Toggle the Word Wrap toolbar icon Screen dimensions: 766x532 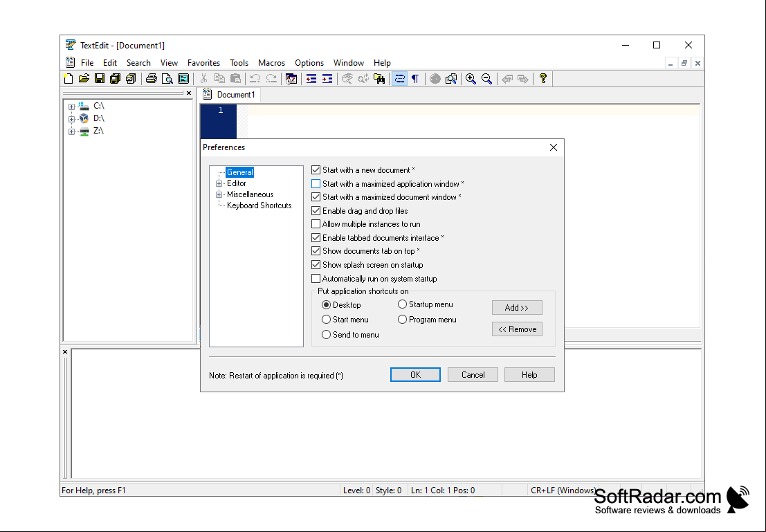400,79
